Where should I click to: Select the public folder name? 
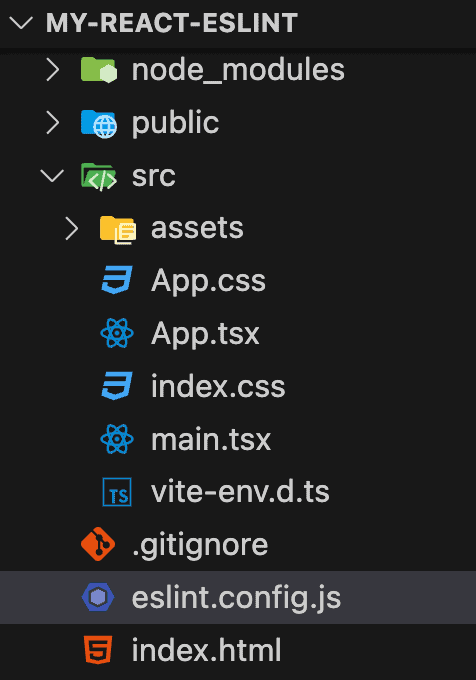(175, 124)
